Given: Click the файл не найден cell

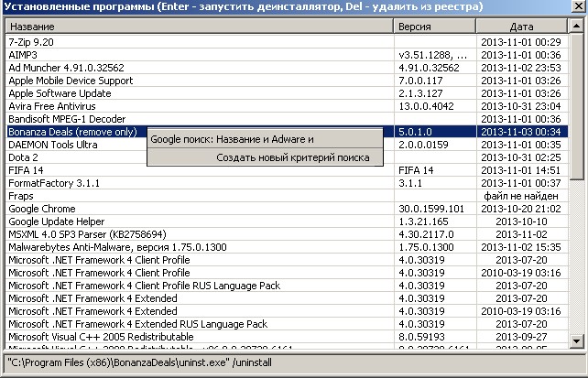Looking at the screenshot, I should pos(522,196).
